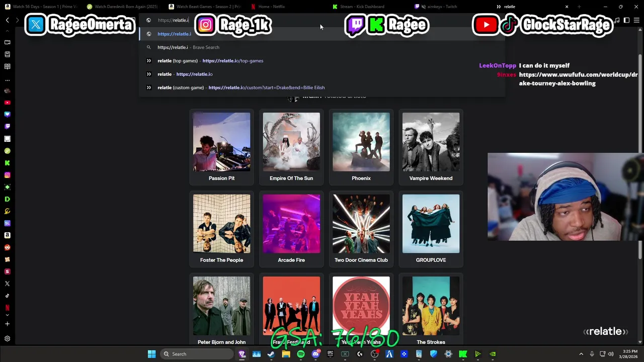The height and width of the screenshot is (362, 644).
Task: Switch to Watch Beast Games tab
Action: tap(204, 7)
